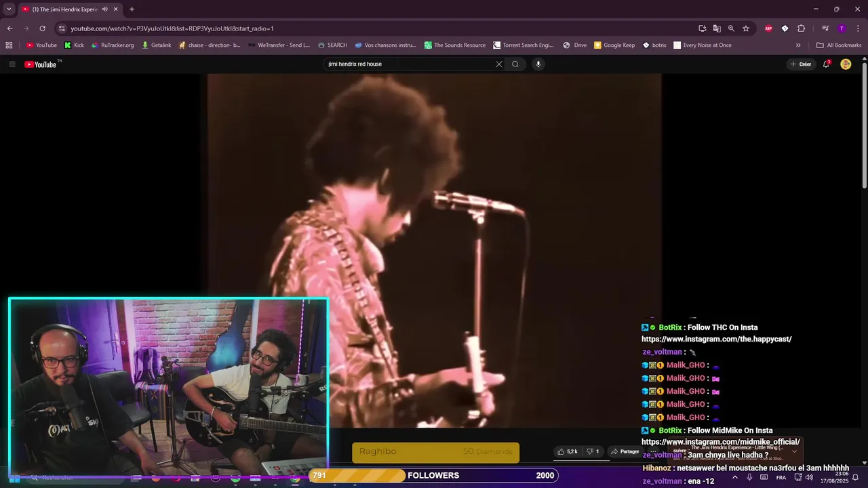
Task: Open the happycast Instagram link
Action: pos(716,339)
